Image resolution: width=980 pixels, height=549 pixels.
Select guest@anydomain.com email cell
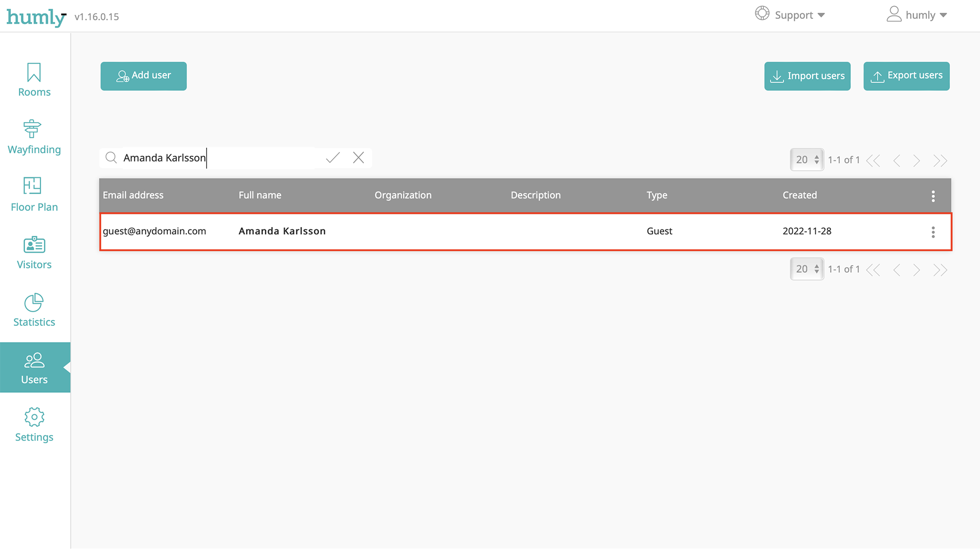(154, 231)
